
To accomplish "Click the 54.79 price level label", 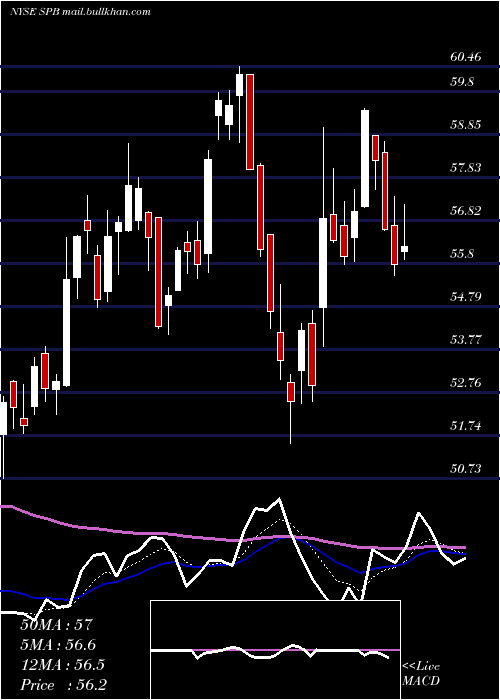I will [466, 297].
